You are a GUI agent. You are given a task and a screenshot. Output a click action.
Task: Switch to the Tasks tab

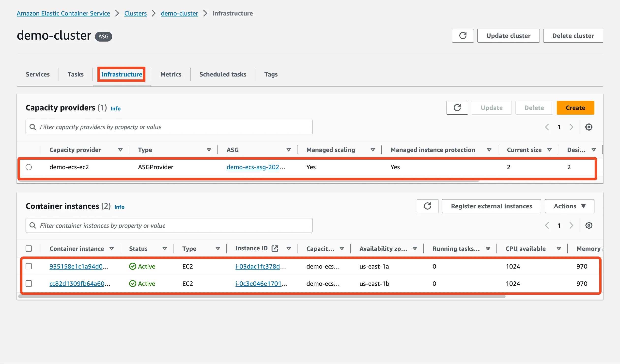point(76,74)
